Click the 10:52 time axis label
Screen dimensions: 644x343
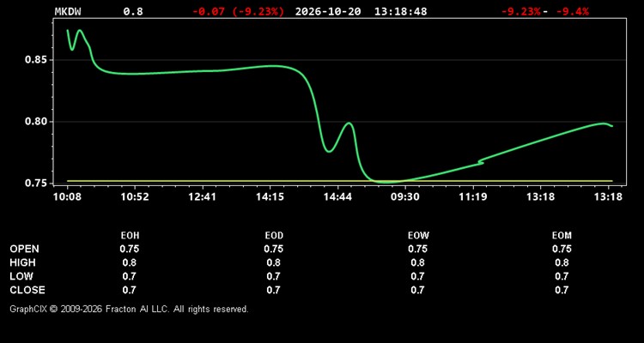[135, 197]
